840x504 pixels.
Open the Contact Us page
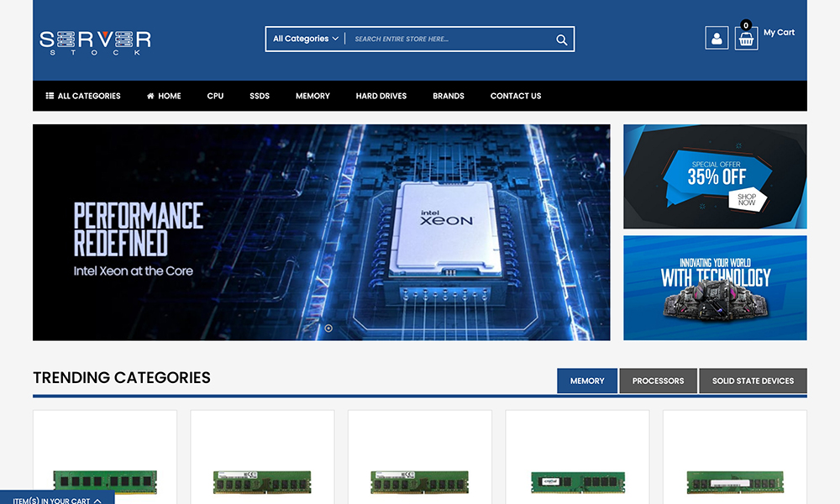pos(516,96)
